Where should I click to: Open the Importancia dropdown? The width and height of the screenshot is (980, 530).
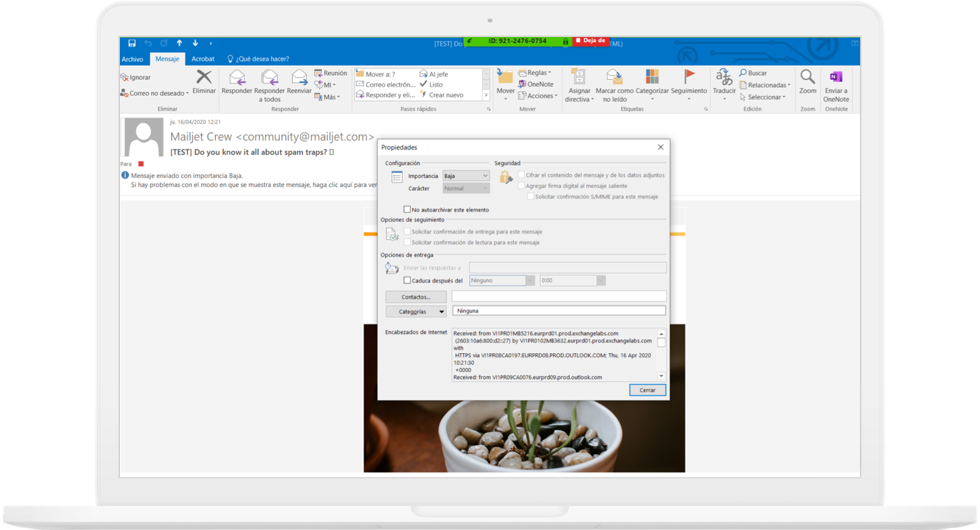coord(466,176)
